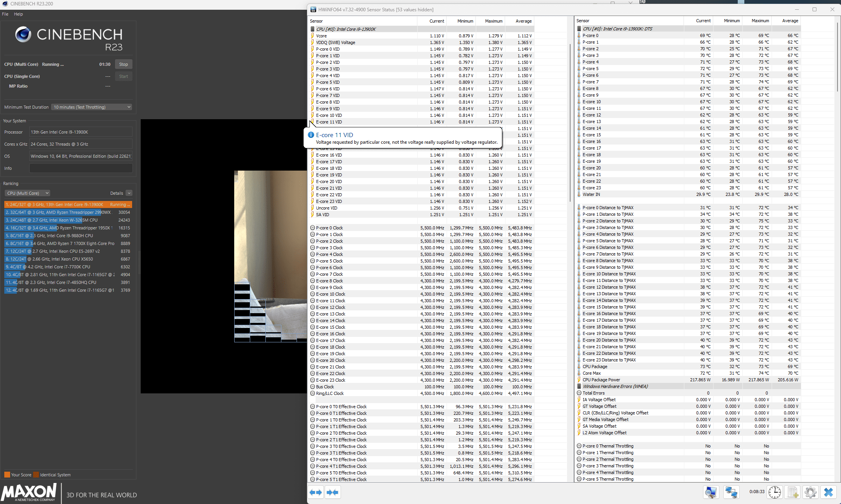Image resolution: width=841 pixels, height=504 pixels.
Task: Select ranking row Intel Core i7-7700K
Action: tap(68, 267)
